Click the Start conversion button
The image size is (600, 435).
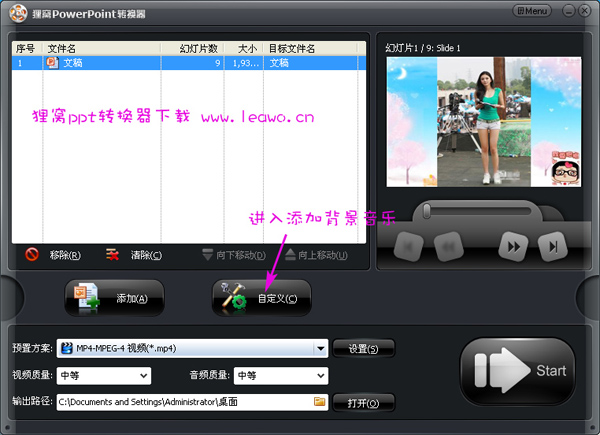pos(518,371)
